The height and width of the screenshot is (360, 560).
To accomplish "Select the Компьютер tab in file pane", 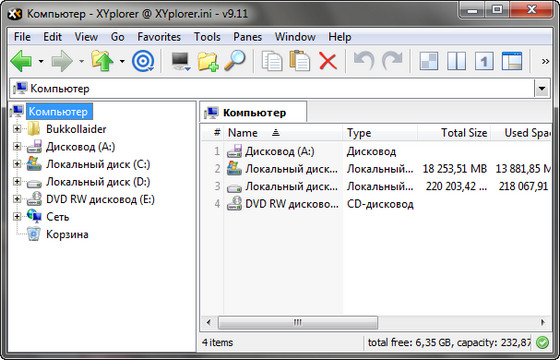I will [253, 112].
